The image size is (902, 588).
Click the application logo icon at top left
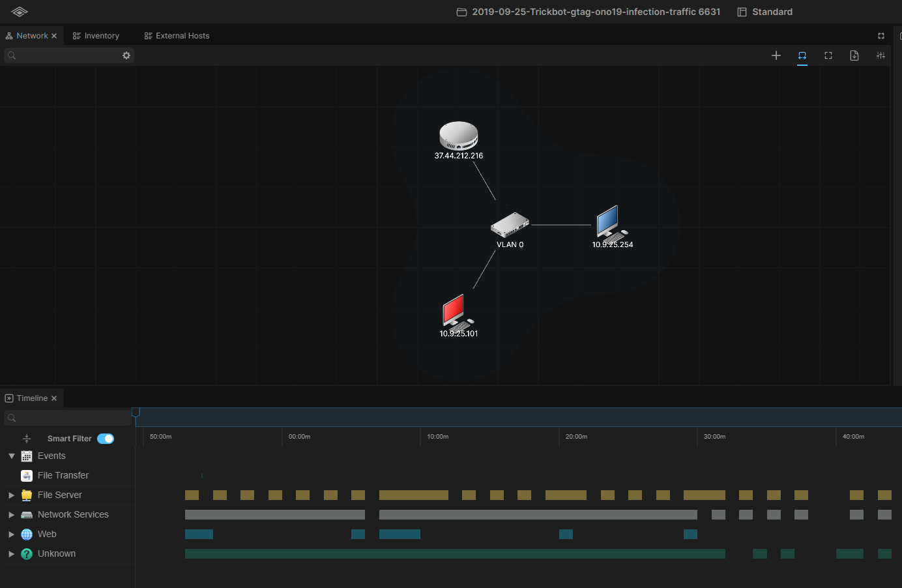pos(20,12)
